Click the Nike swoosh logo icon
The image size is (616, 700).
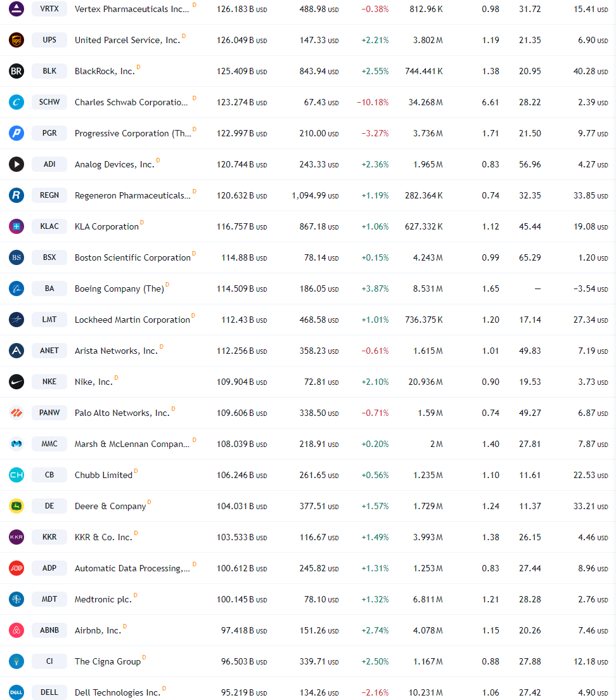tap(16, 382)
